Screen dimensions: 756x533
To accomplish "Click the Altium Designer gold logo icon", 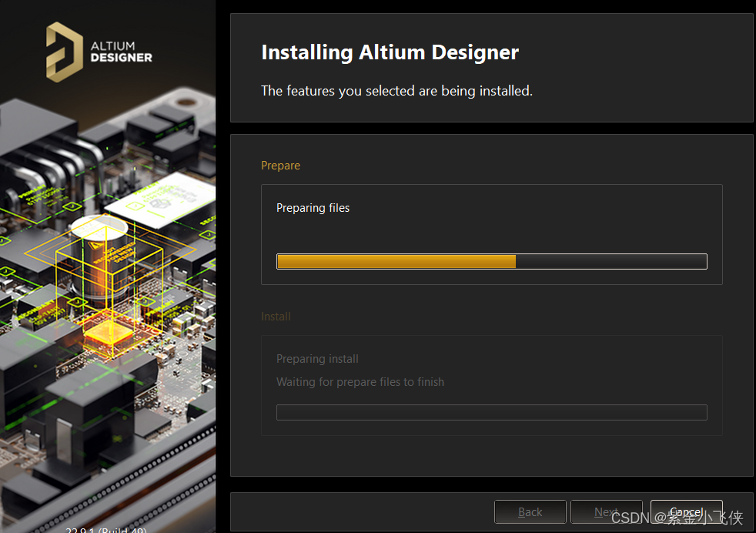I will [x=64, y=52].
